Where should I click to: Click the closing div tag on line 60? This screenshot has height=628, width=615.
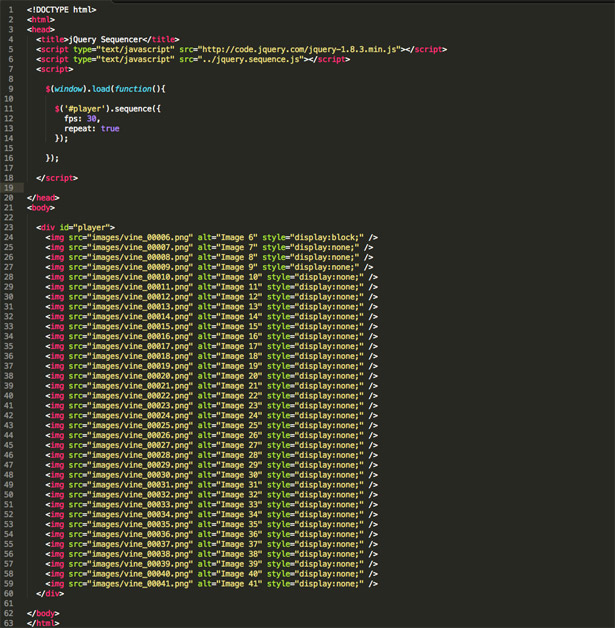pyautogui.click(x=50, y=594)
